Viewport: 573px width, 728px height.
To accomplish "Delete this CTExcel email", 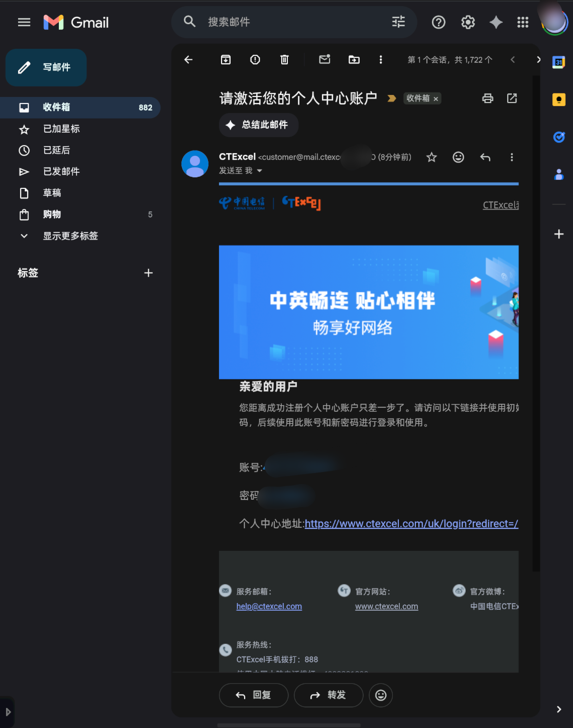I will click(x=284, y=60).
